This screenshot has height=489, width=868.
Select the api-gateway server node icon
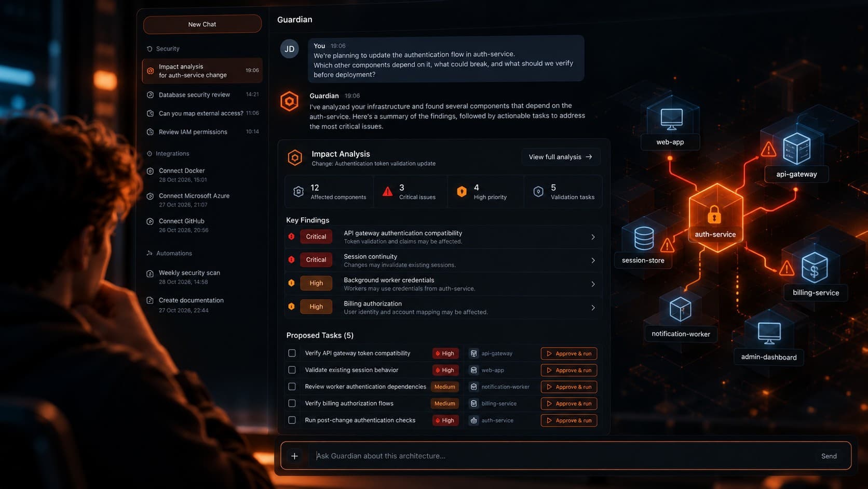click(797, 148)
